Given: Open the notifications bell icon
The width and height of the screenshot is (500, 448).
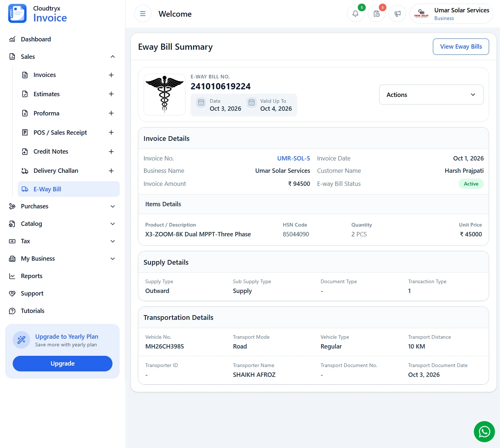Looking at the screenshot, I should (x=355, y=14).
